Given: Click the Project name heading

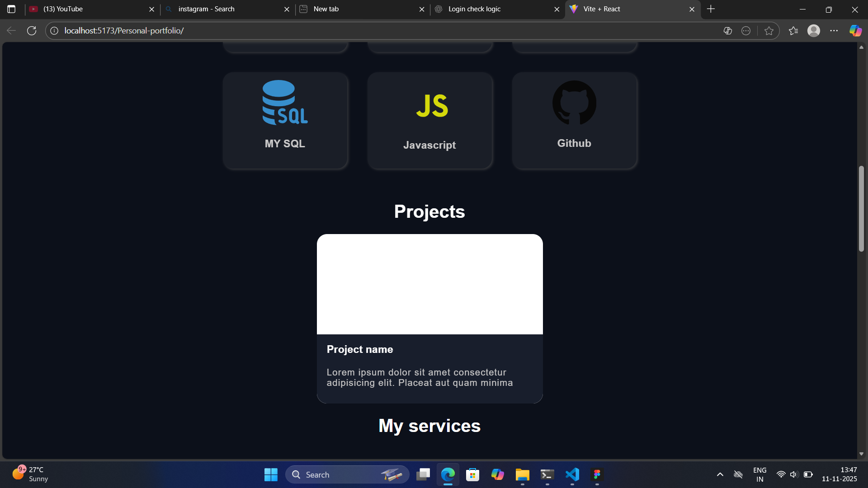Looking at the screenshot, I should pyautogui.click(x=360, y=349).
